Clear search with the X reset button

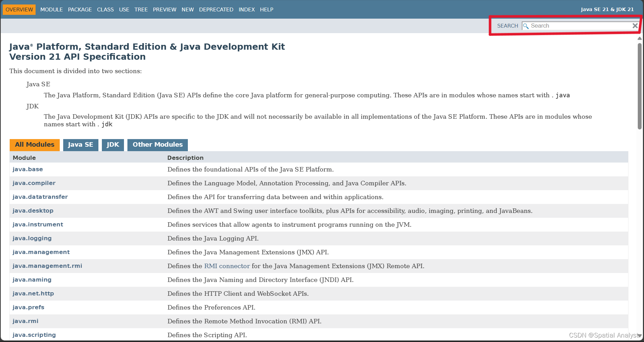click(635, 26)
